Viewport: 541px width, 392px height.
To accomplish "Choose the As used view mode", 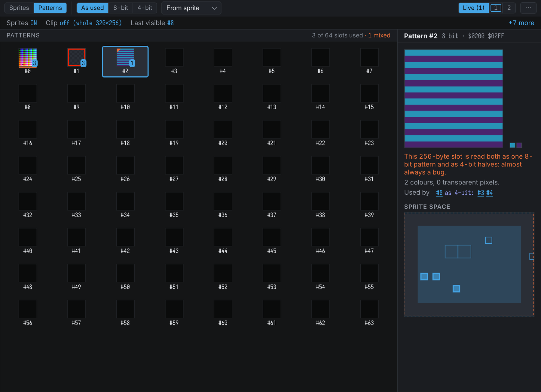I will pyautogui.click(x=92, y=8).
